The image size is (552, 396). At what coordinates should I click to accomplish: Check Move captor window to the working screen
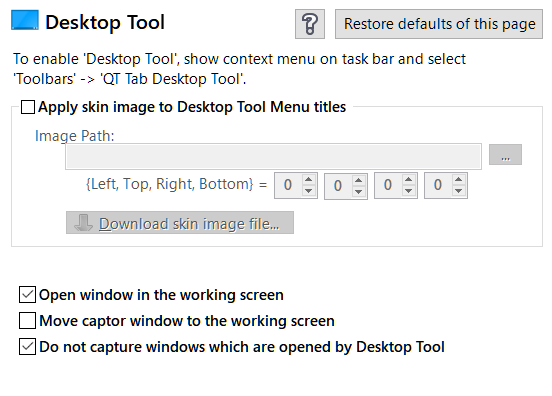click(27, 320)
